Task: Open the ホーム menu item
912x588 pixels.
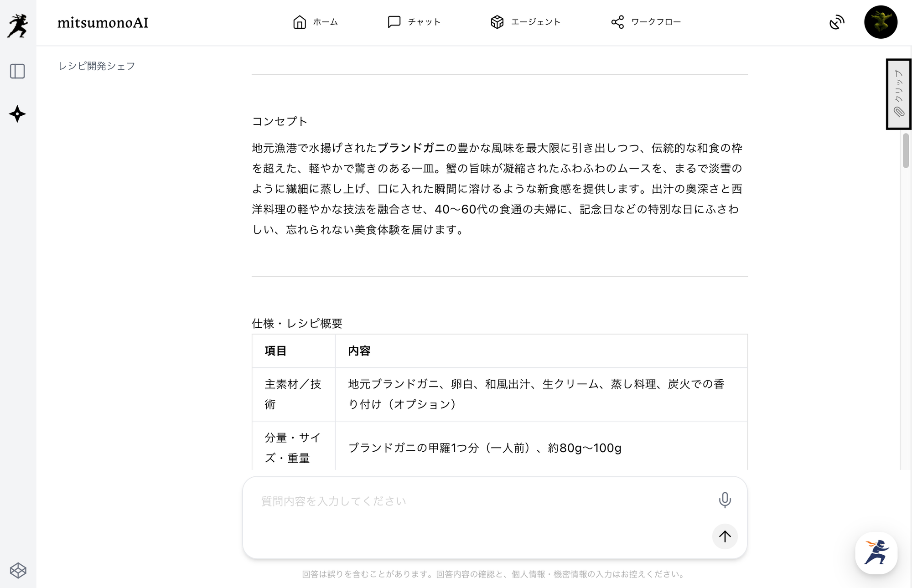Action: pos(325,22)
